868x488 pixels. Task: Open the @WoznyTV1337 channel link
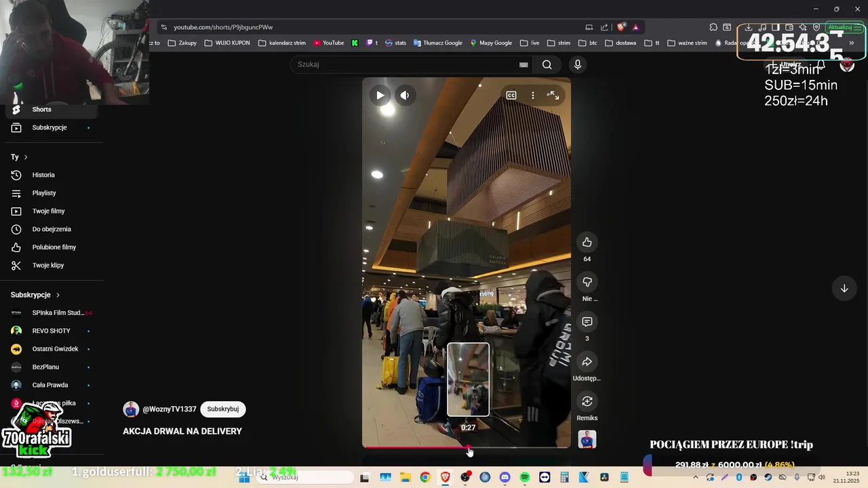tap(170, 409)
